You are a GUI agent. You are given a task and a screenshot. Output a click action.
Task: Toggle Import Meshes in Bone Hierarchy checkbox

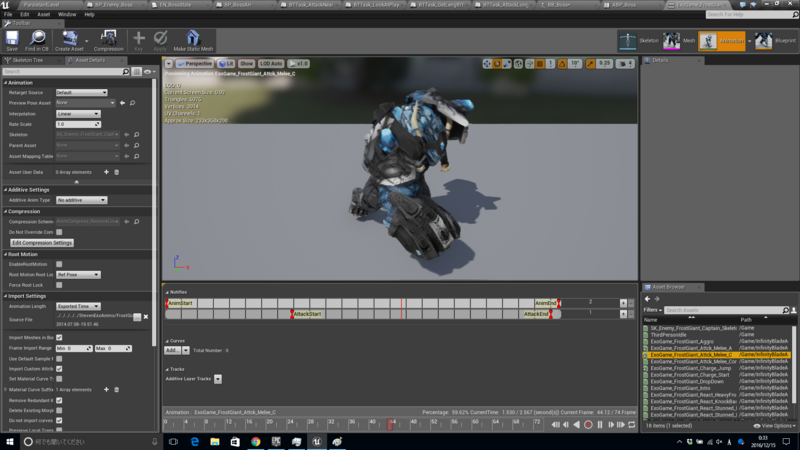[59, 337]
